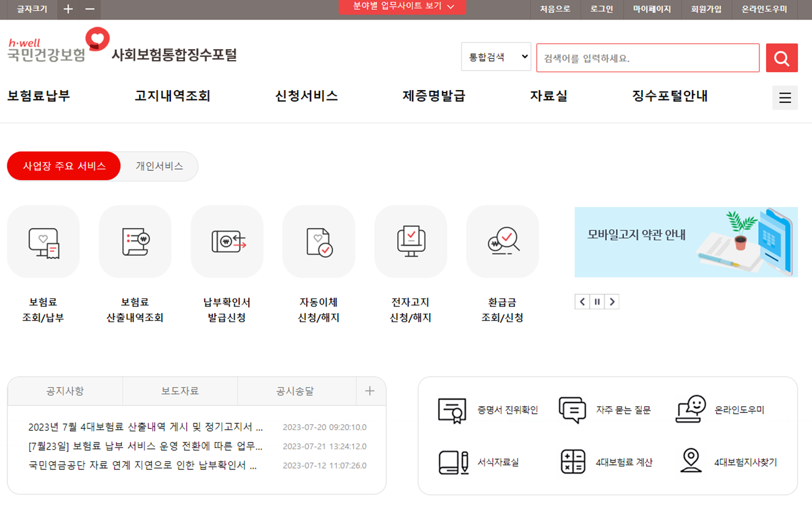Select the 공시송달 tab
Image resolution: width=812 pixels, height=508 pixels.
295,391
